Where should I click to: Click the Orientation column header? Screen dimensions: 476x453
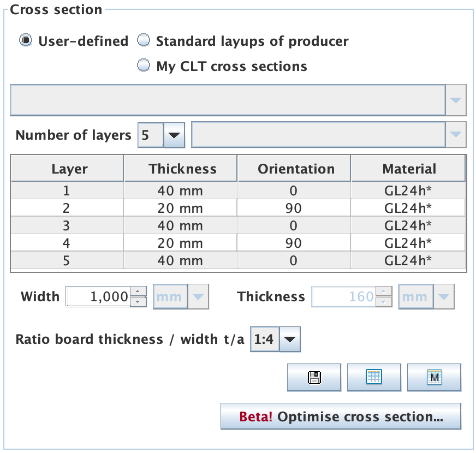click(296, 169)
